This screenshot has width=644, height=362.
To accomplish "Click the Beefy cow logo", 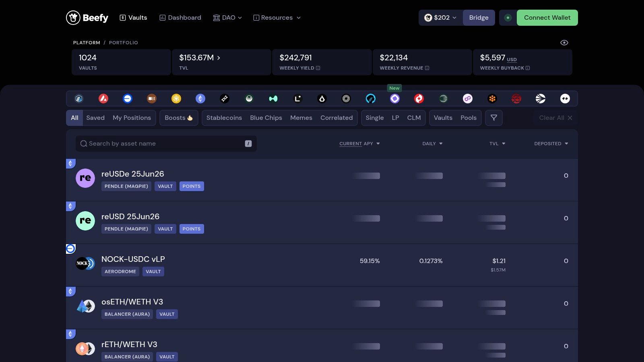I will click(x=73, y=18).
